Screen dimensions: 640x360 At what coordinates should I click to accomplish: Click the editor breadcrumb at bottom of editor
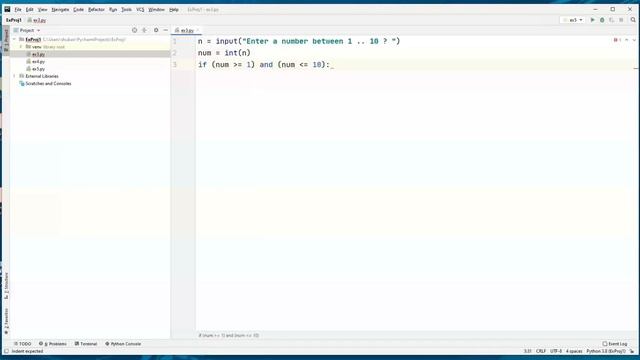tap(229, 336)
